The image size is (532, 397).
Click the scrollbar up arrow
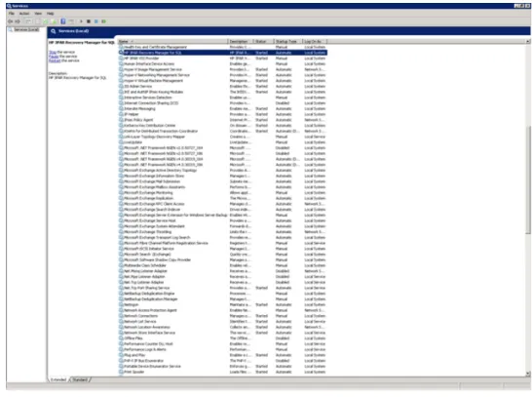(x=528, y=41)
